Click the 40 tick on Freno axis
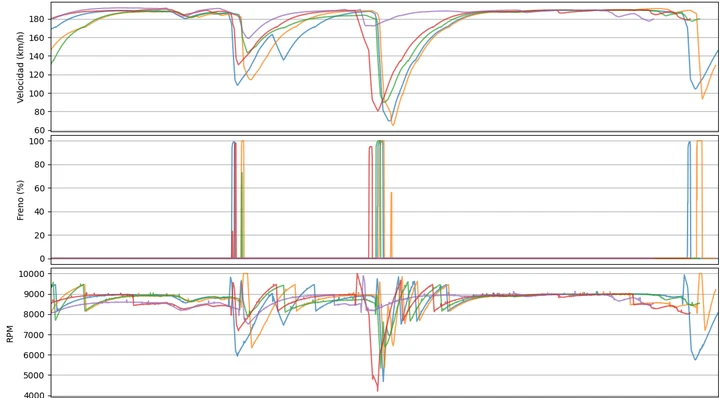This screenshot has width=720, height=398. coord(40,212)
